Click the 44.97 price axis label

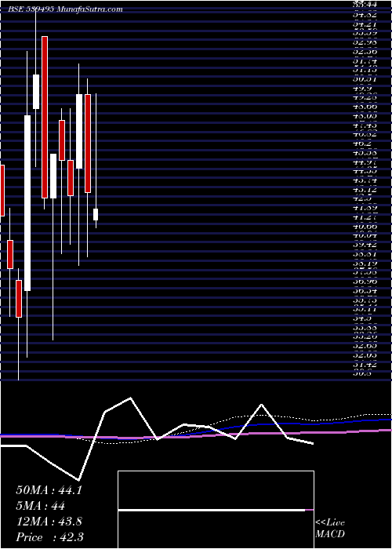pos(365,162)
